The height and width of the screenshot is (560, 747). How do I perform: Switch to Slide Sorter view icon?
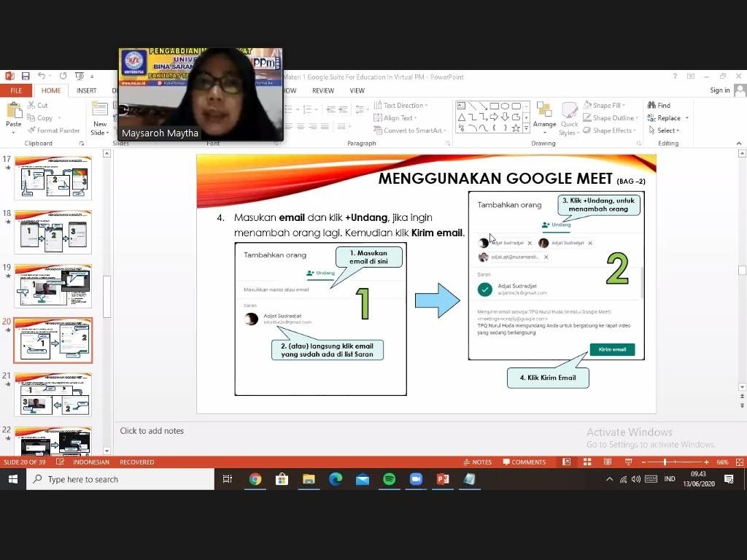(x=587, y=462)
